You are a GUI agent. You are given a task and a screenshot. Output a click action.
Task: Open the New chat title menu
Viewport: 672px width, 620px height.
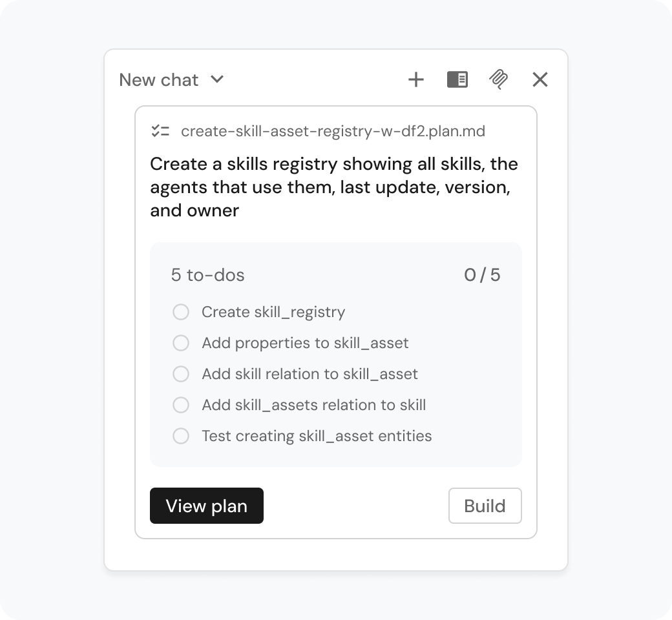[x=158, y=80]
